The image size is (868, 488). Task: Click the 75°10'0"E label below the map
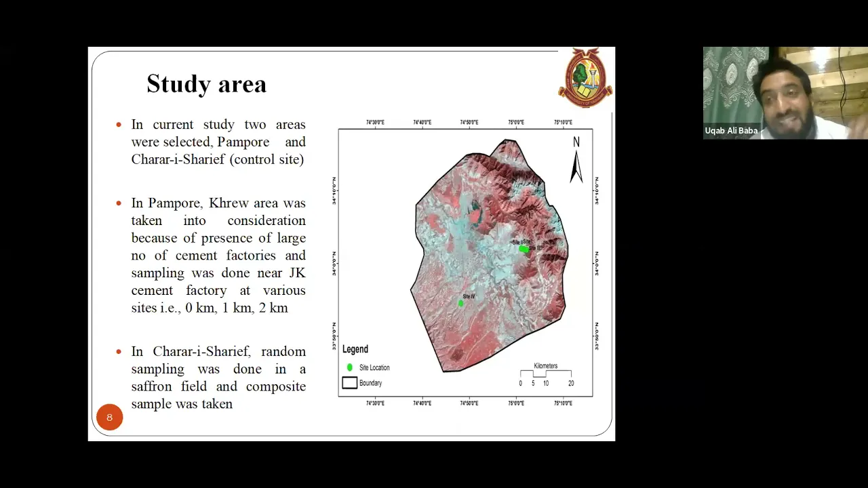(x=563, y=403)
